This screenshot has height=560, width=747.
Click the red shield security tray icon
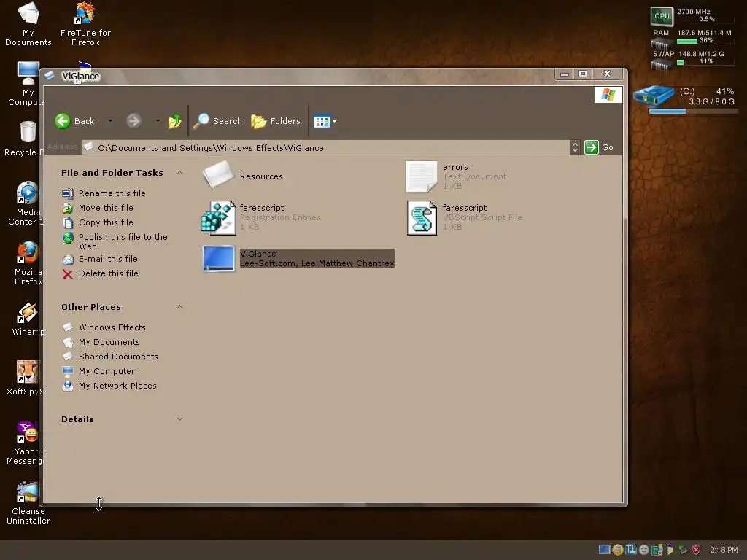pyautogui.click(x=696, y=550)
